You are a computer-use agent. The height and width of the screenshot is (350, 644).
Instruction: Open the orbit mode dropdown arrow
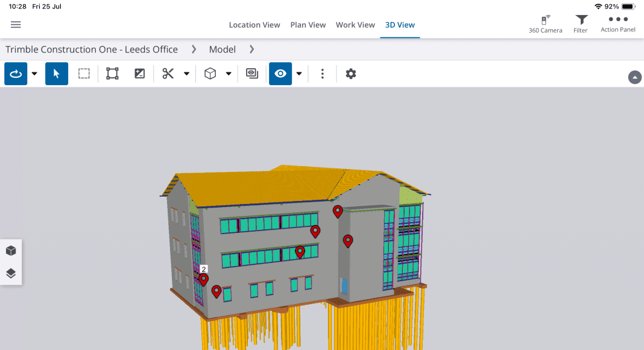34,74
